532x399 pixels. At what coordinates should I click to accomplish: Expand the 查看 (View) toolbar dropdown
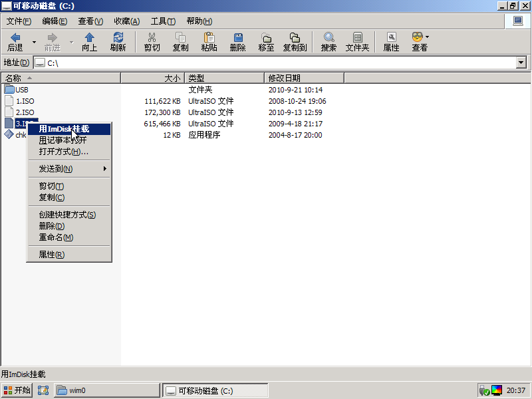click(x=427, y=37)
